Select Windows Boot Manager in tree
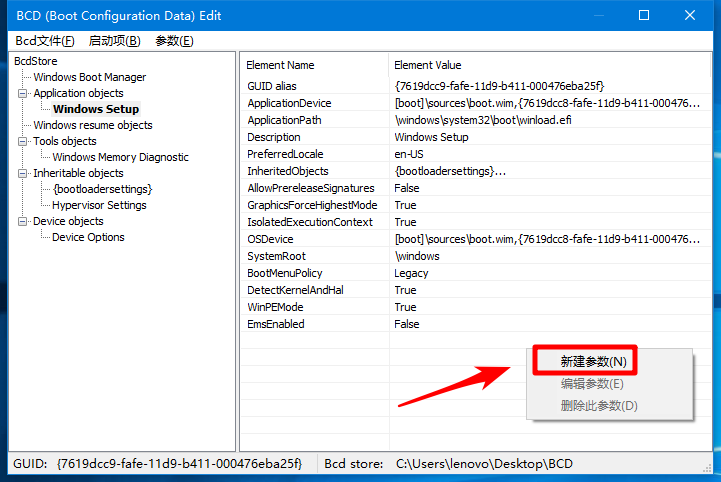This screenshot has width=721, height=482. pyautogui.click(x=89, y=77)
